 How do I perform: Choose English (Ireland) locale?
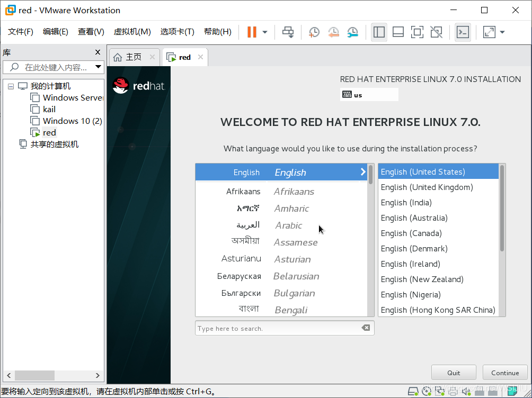[x=438, y=264]
